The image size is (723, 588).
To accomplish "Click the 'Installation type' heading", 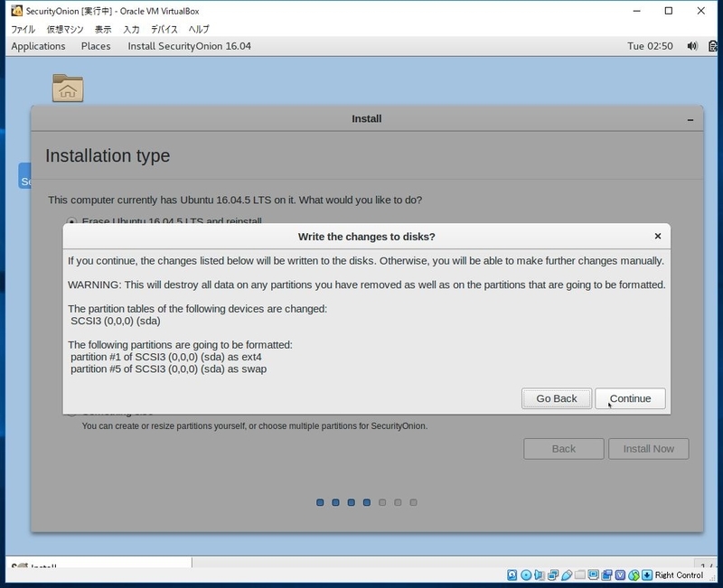I will (108, 155).
